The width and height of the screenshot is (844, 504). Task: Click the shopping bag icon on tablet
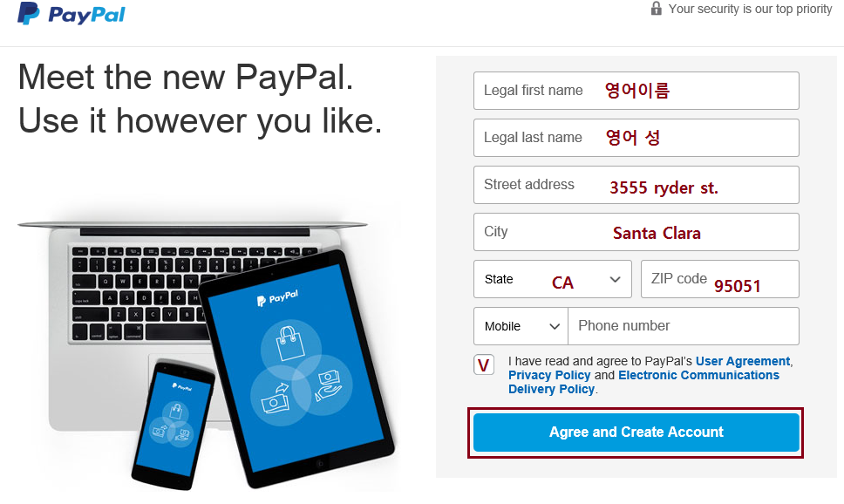(x=290, y=343)
